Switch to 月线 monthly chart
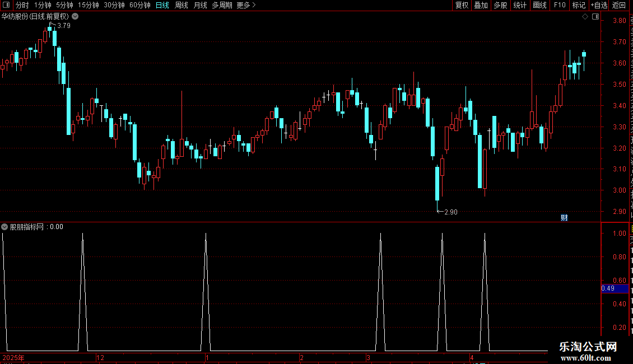This screenshot has width=633, height=364. [x=200, y=5]
